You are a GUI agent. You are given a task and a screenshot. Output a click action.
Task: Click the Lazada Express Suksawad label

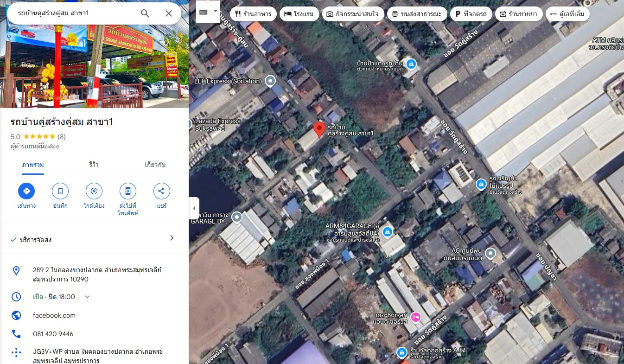[x=218, y=124]
